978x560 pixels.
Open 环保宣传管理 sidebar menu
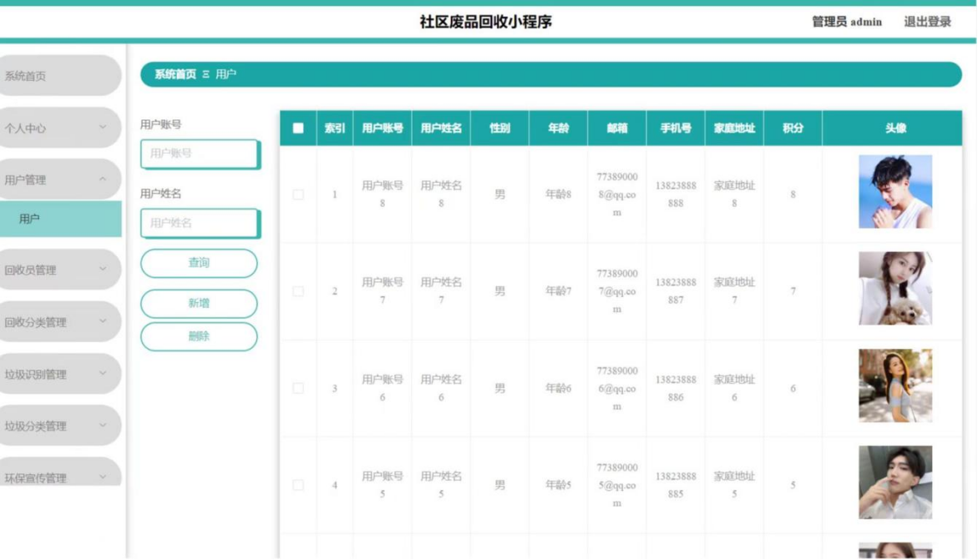click(x=60, y=472)
